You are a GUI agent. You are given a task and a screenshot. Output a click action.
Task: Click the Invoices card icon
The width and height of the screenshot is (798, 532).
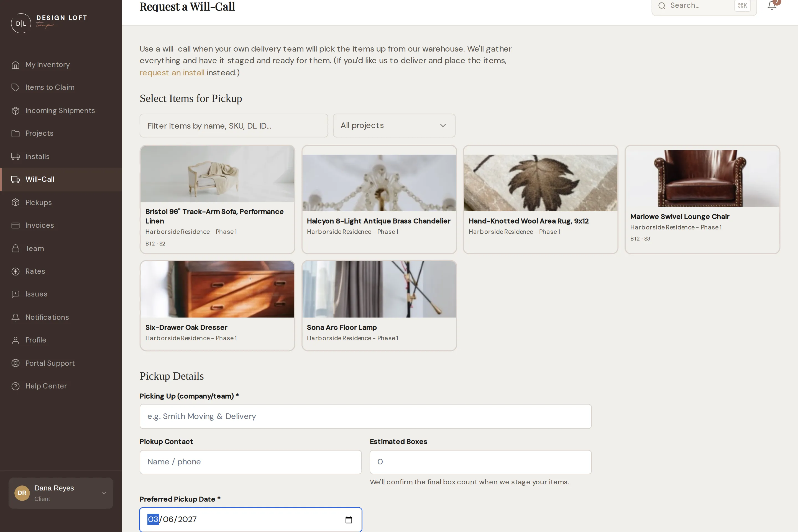(x=15, y=225)
